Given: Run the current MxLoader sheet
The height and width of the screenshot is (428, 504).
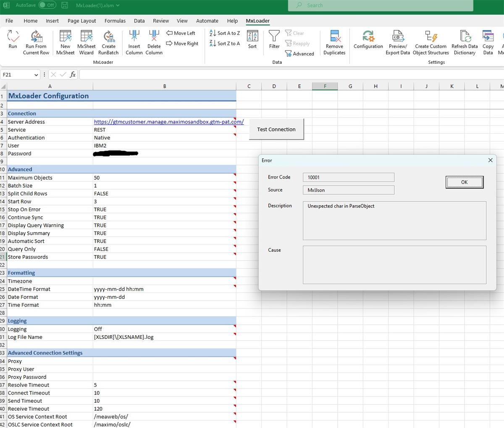Looking at the screenshot, I should pos(13,41).
